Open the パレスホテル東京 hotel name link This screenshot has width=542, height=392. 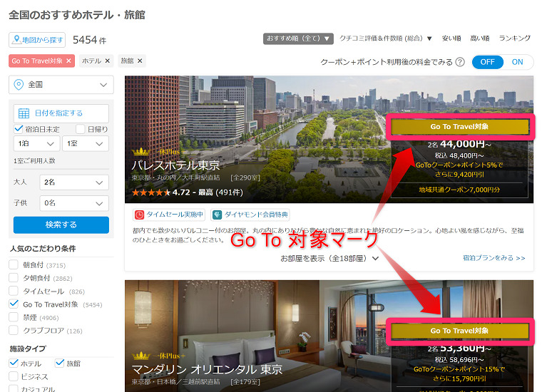(x=175, y=165)
